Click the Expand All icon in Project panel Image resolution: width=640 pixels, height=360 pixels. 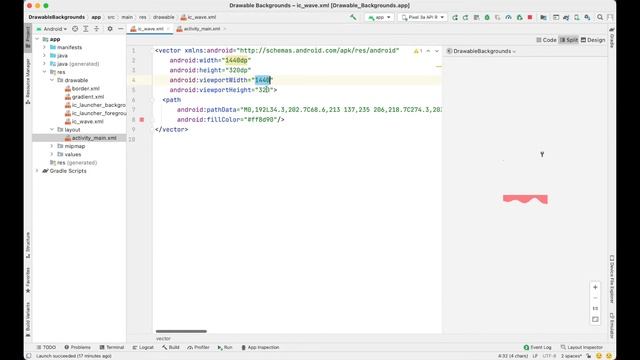pos(86,29)
